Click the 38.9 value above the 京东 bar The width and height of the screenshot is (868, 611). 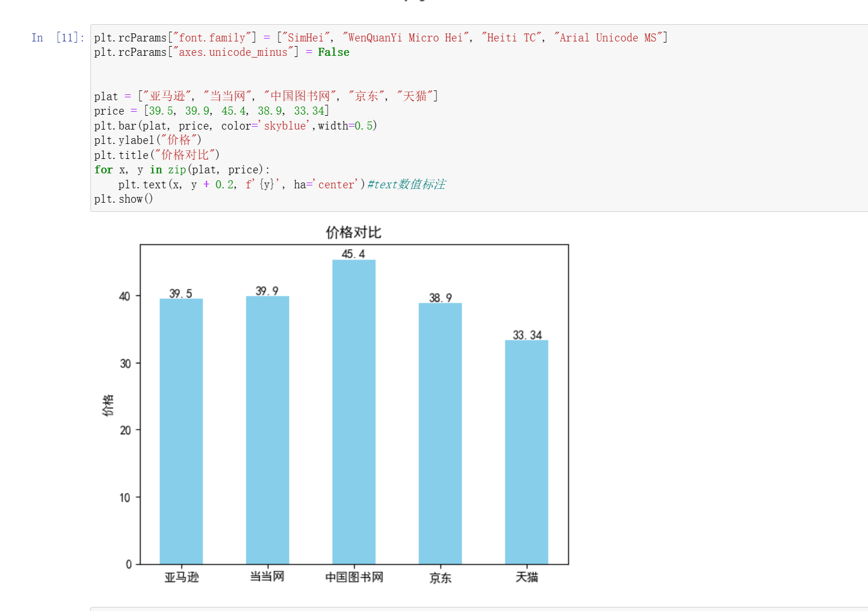(439, 297)
